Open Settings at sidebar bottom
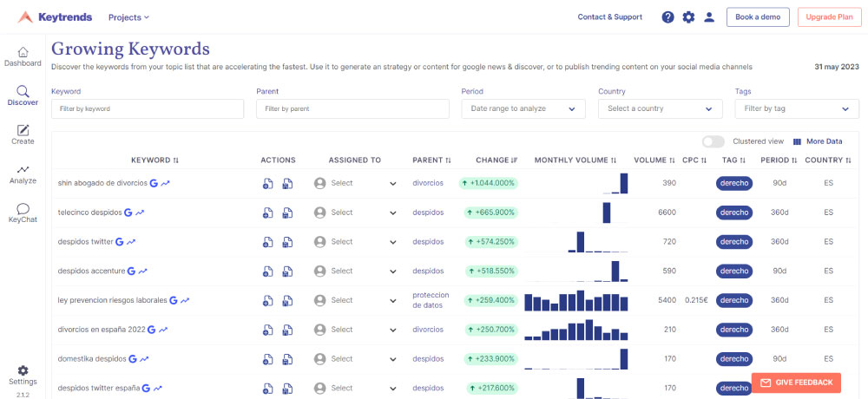This screenshot has height=399, width=868. 23,376
